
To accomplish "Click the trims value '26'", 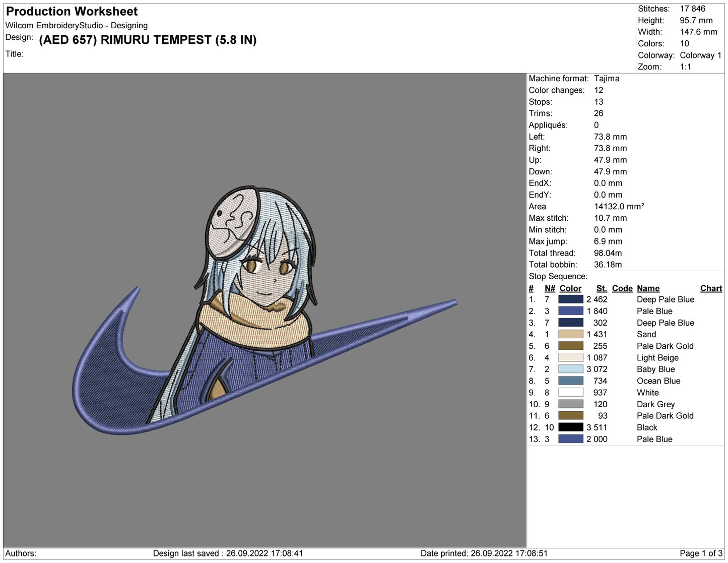I will (599, 113).
